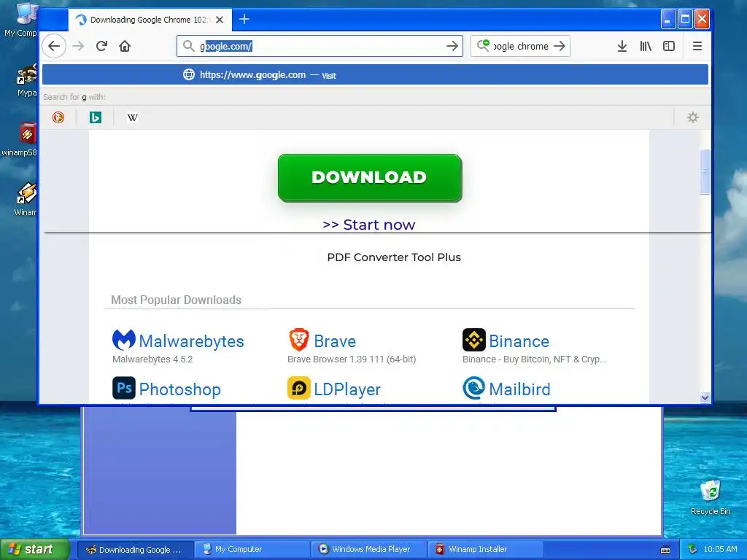Open search settings gear
Screen dimensions: 747x560
point(693,117)
